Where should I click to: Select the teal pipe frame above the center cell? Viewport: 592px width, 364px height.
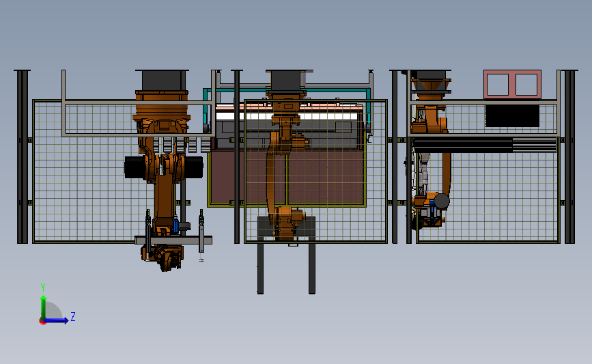point(287,90)
